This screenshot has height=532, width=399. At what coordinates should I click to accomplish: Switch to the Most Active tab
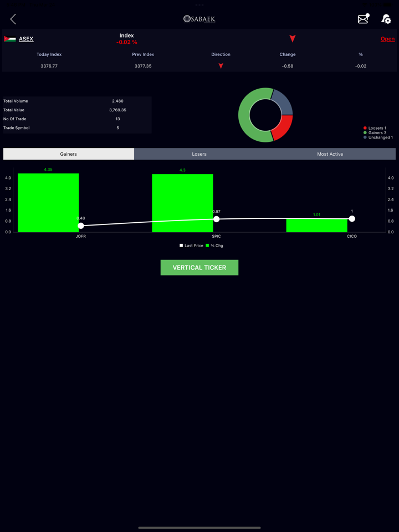pyautogui.click(x=330, y=154)
